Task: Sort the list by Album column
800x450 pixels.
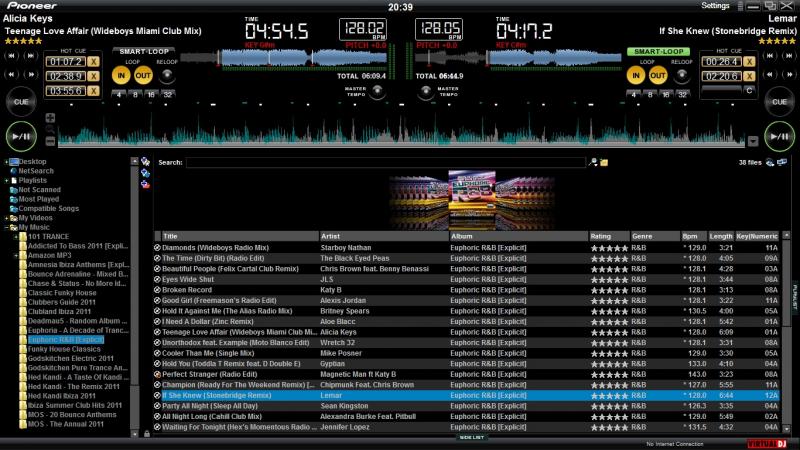Action: tap(518, 236)
